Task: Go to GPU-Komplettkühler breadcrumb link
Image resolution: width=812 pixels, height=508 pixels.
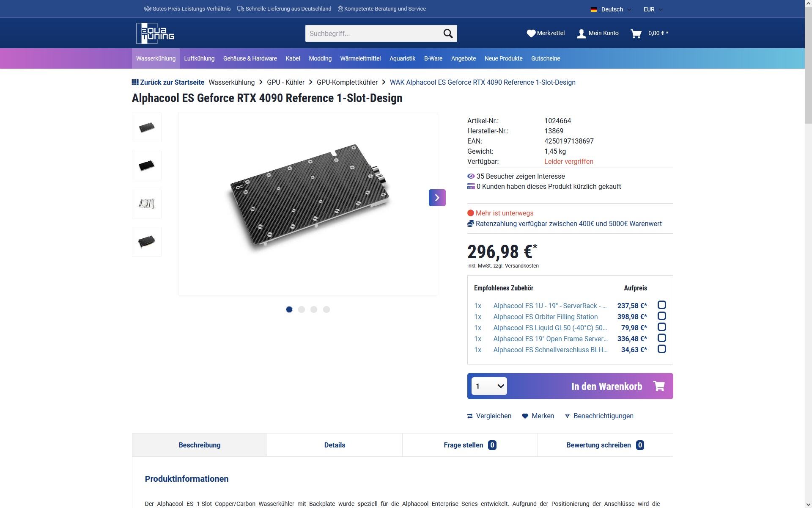Action: (347, 83)
